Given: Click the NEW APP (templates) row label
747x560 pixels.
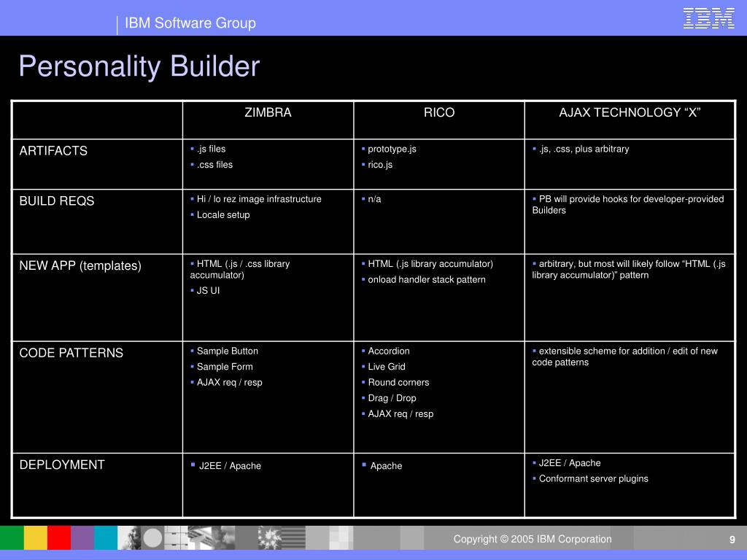Looking at the screenshot, I should pos(80,265).
